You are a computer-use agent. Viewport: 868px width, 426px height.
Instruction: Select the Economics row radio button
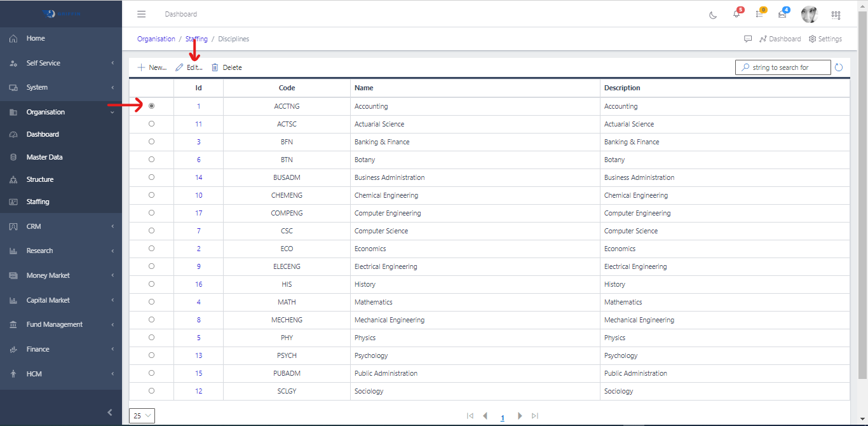pyautogui.click(x=151, y=249)
